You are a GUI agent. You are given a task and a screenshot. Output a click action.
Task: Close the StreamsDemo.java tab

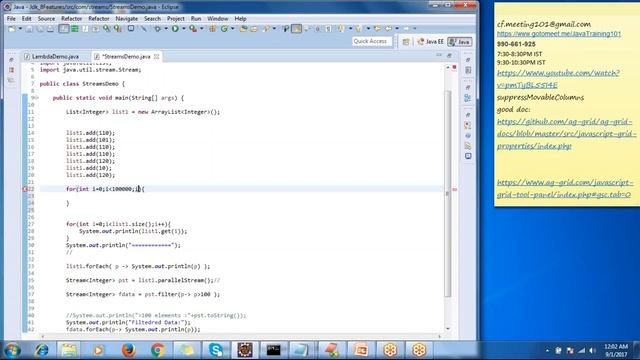[x=156, y=56]
